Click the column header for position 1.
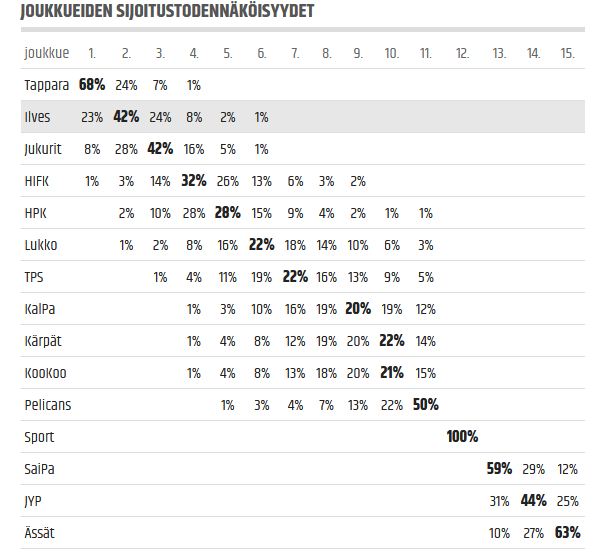This screenshot has height=558, width=606. 92,52
